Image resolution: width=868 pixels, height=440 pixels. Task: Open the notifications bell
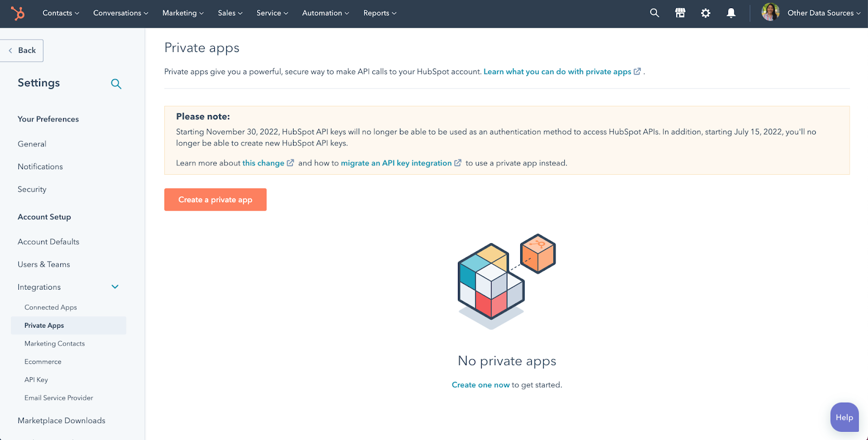tap(731, 13)
